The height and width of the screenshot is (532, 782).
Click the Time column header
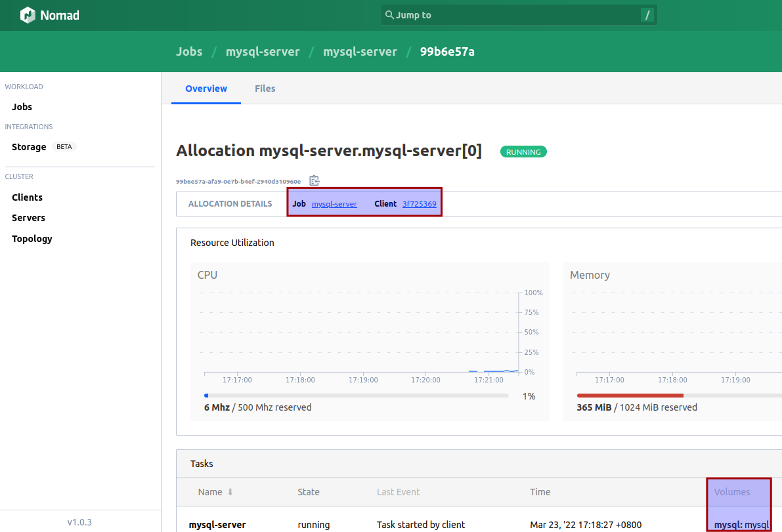(540, 492)
